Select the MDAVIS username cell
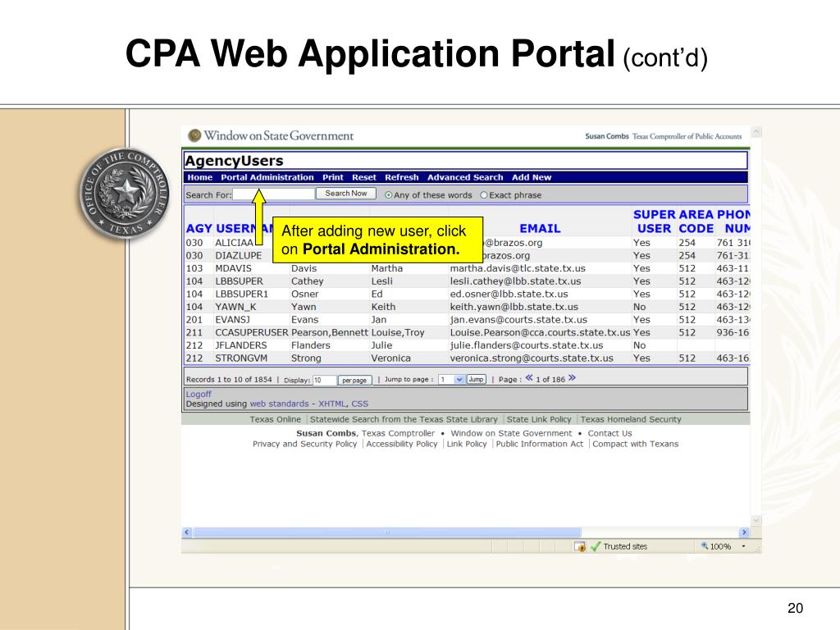 pyautogui.click(x=233, y=268)
